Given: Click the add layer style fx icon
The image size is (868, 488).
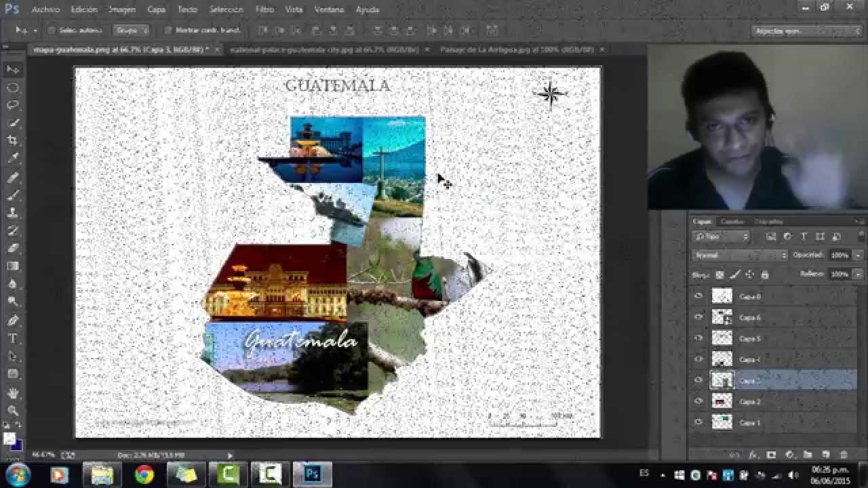Looking at the screenshot, I should (753, 455).
